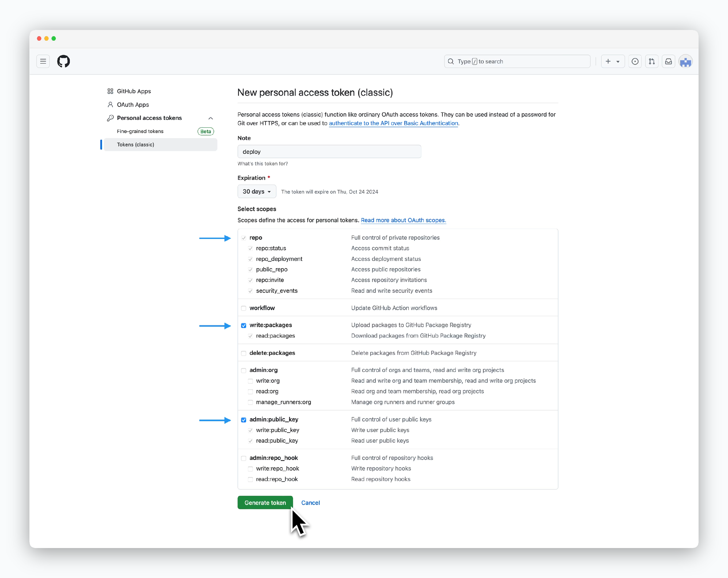Image resolution: width=728 pixels, height=578 pixels.
Task: Collapse the Personal access tokens section
Action: 210,118
